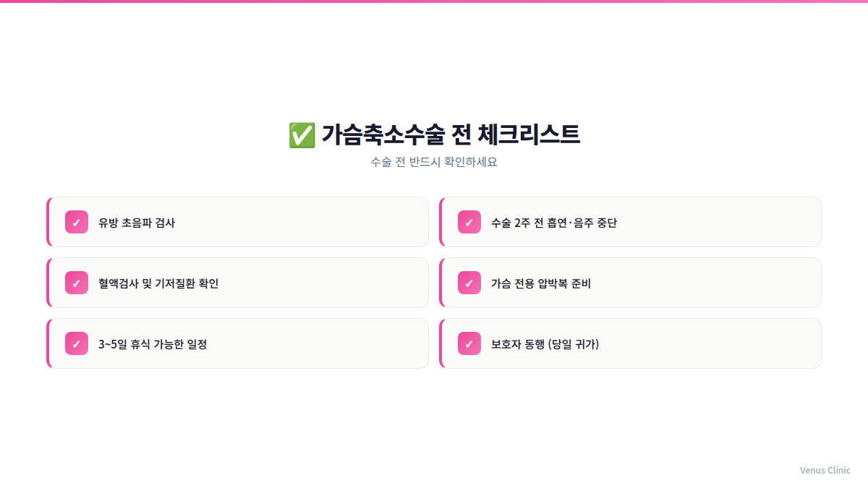Select the 가슴축소수술 전 체크리스트 heading text

(450, 135)
